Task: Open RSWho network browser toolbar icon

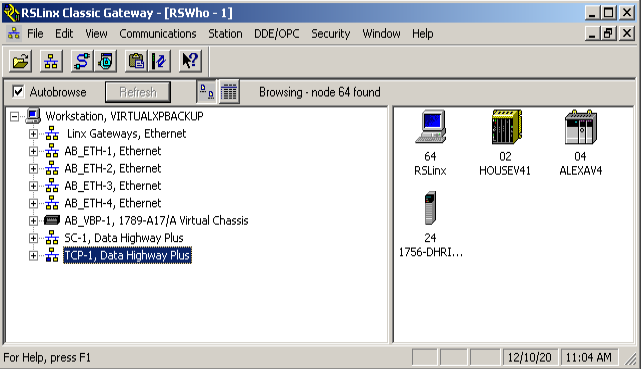Action: coord(51,61)
